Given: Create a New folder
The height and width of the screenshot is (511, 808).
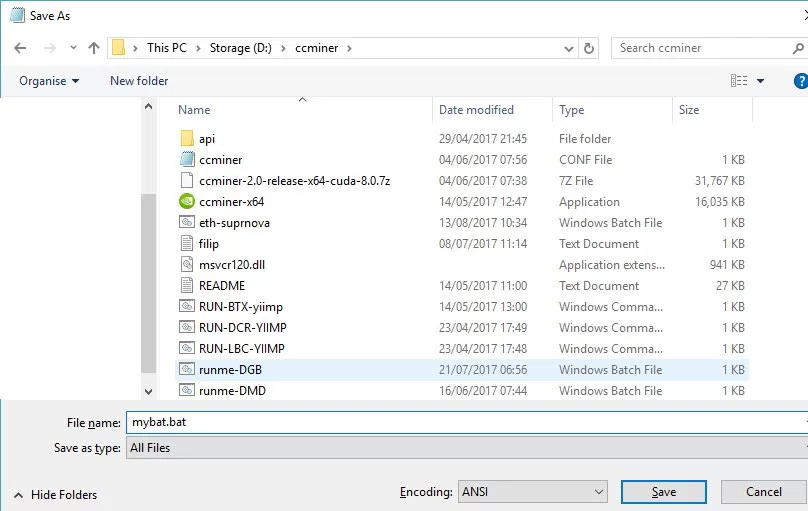Looking at the screenshot, I should pyautogui.click(x=139, y=81).
